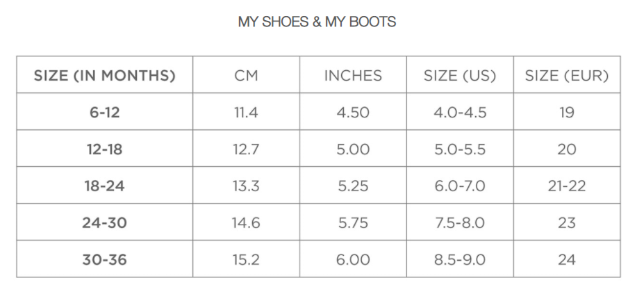Screen dimensions: 644x292
Task: Select the SIZE (IN MONTHS) column header
Action: pyautogui.click(x=104, y=76)
